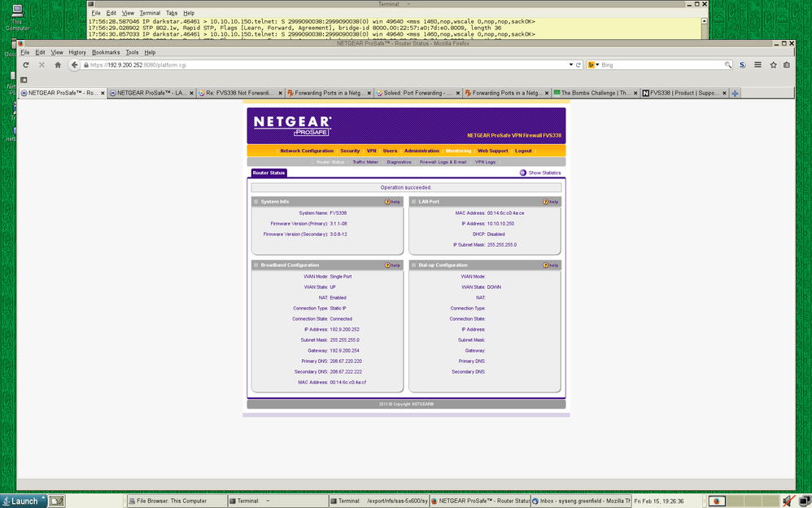Screen dimensions: 812x508
Task: Open the Bing search engine dropdown
Action: point(596,64)
